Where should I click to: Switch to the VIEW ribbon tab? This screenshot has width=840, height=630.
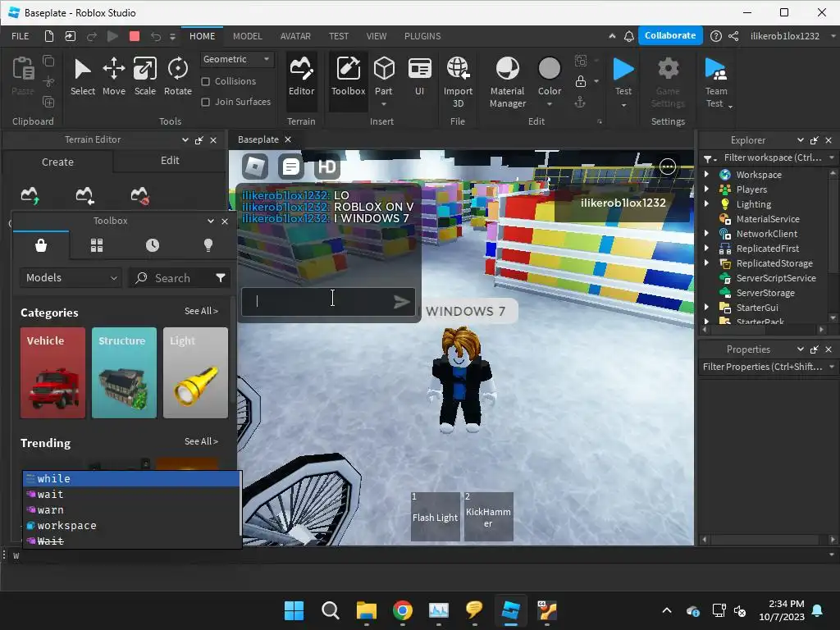[376, 36]
